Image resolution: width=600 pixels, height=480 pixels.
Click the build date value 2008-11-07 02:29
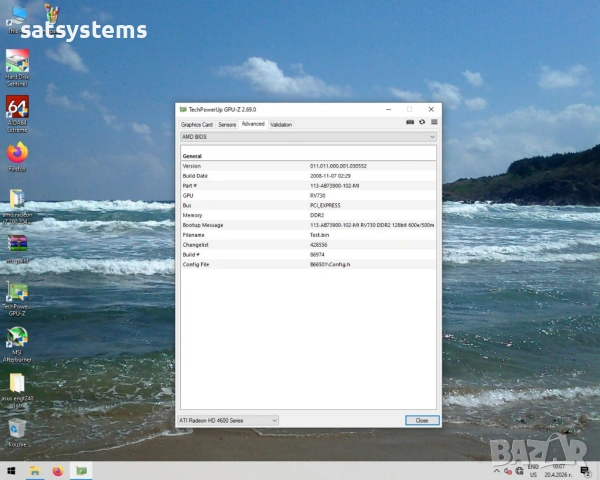pyautogui.click(x=330, y=176)
